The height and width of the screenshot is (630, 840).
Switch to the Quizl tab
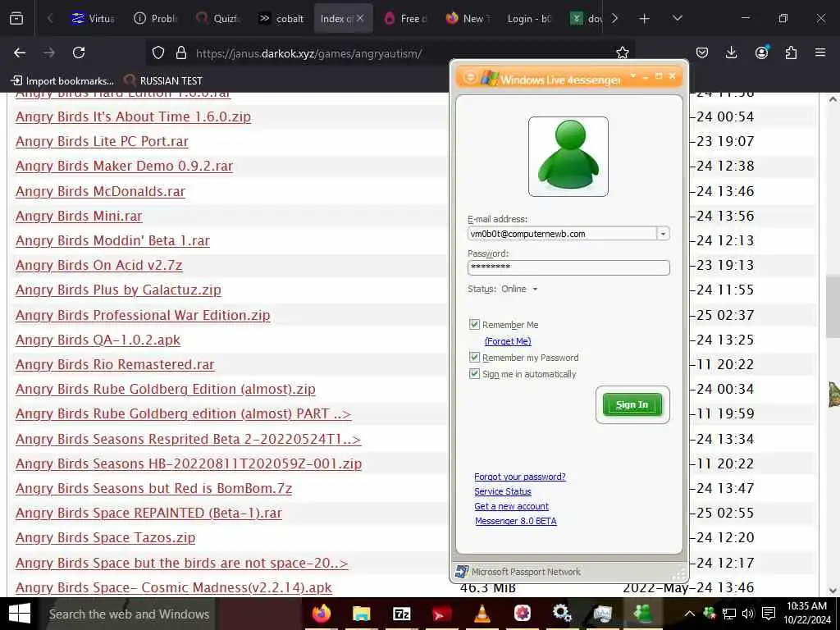pos(217,19)
